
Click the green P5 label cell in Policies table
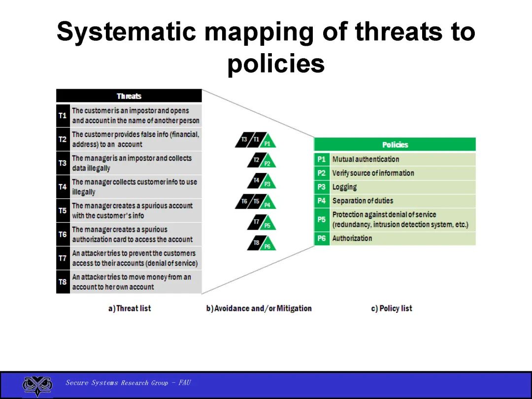tap(322, 220)
